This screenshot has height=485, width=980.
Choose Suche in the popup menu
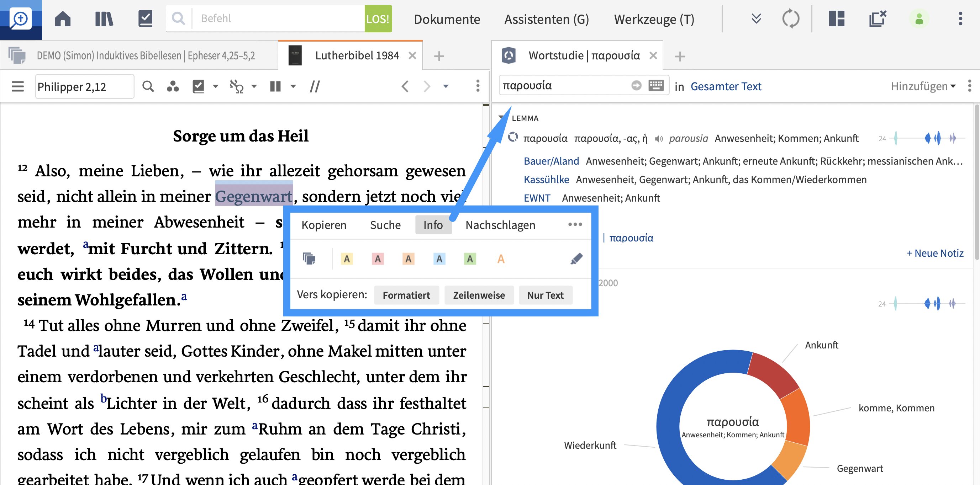(385, 225)
